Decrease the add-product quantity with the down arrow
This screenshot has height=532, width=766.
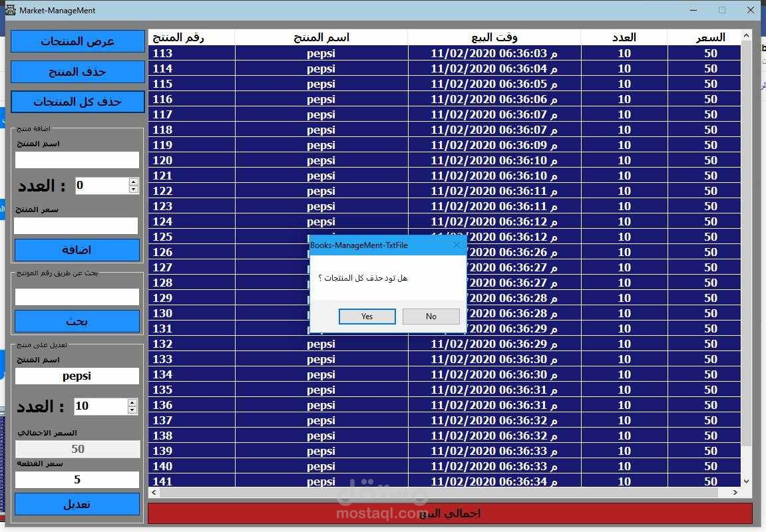point(134,190)
